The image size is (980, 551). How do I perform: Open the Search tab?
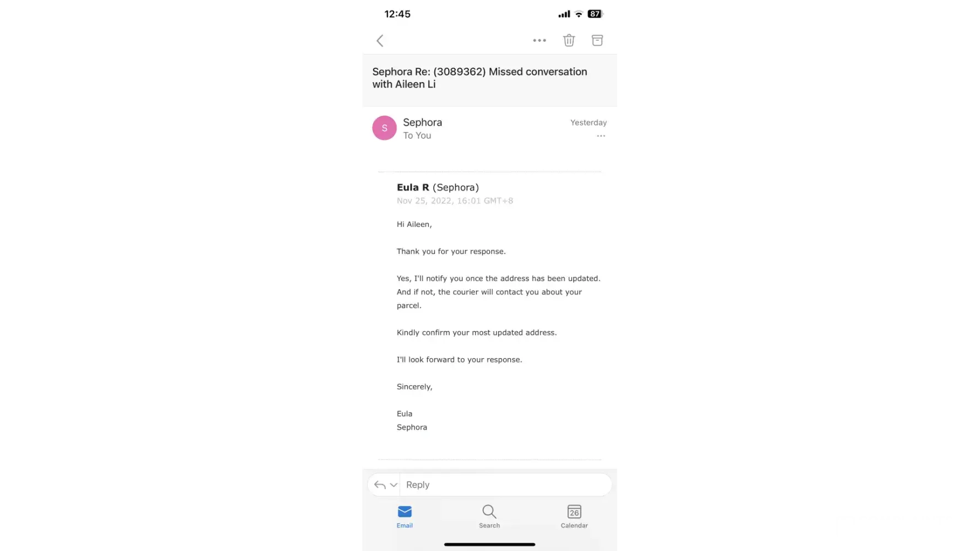tap(489, 517)
